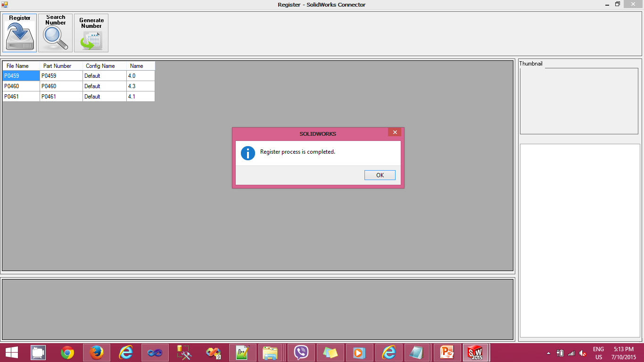
Task: Click the Register toolbar icon
Action: [x=20, y=33]
